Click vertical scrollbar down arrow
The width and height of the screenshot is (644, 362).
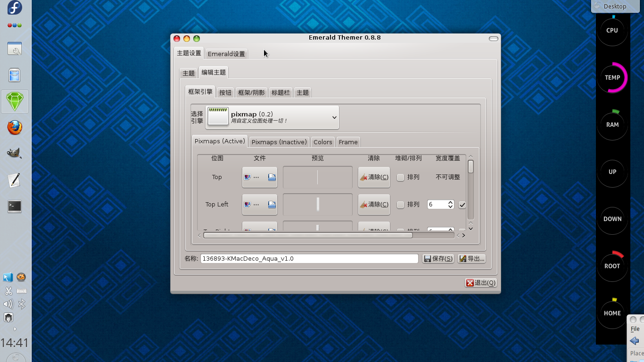point(471,229)
